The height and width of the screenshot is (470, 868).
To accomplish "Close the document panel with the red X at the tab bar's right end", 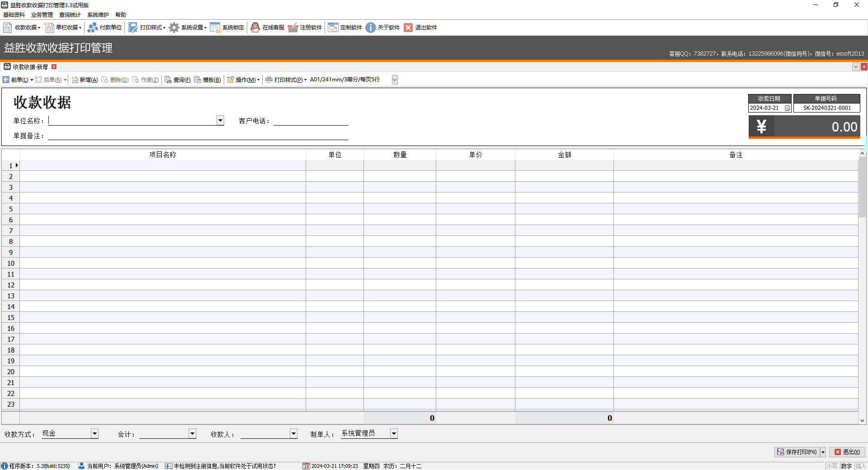I will [x=864, y=67].
